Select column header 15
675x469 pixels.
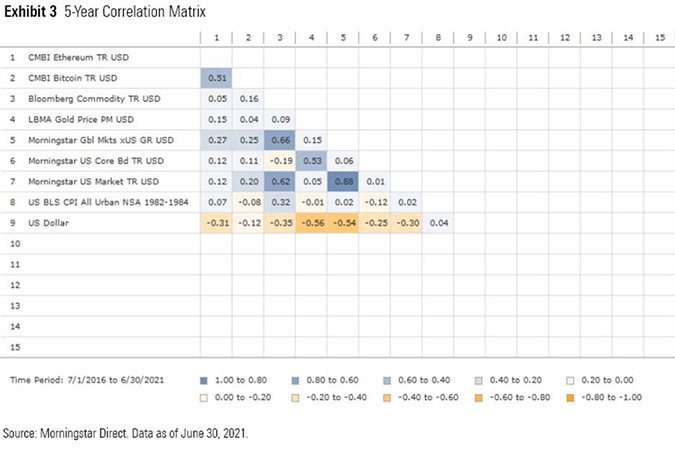[658, 37]
